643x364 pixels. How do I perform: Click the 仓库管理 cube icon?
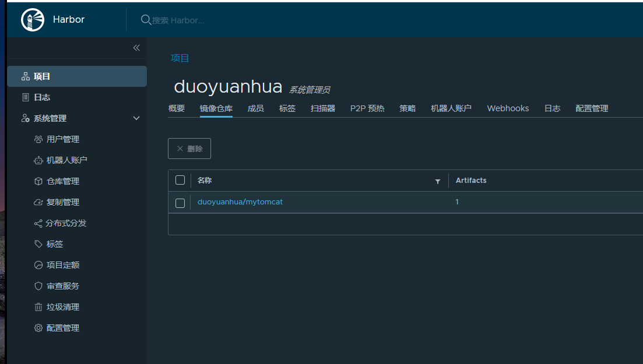point(38,181)
